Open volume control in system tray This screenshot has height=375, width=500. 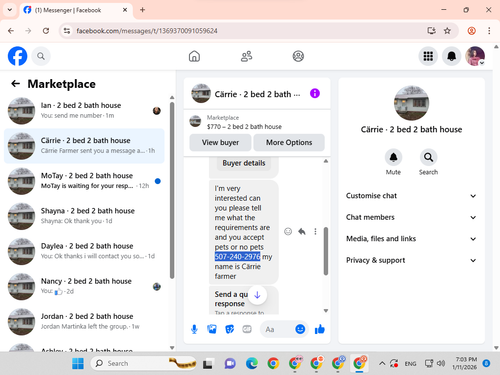pos(441,363)
